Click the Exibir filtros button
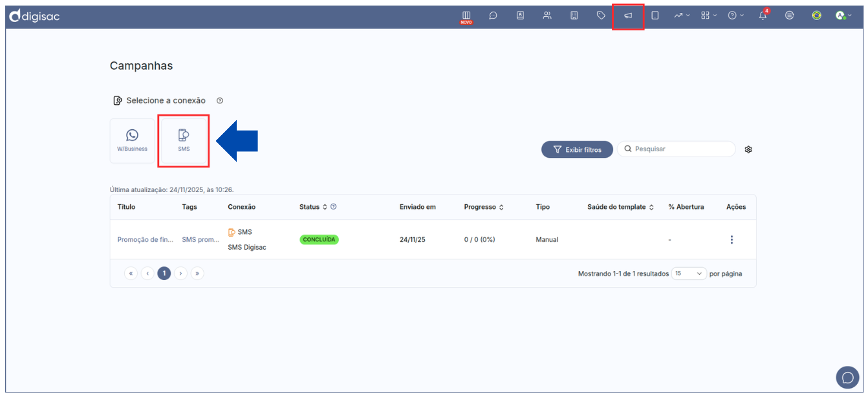Screen dimensions: 868x397 point(577,149)
